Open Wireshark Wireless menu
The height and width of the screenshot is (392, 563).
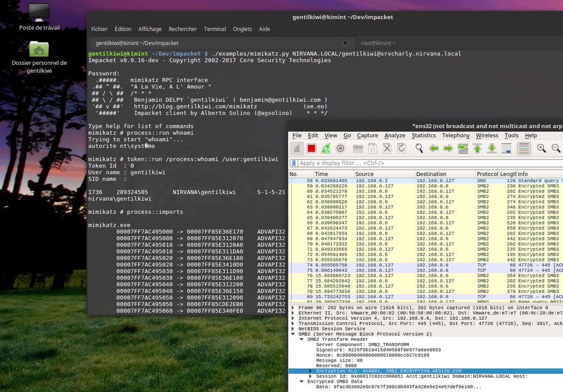tap(487, 136)
